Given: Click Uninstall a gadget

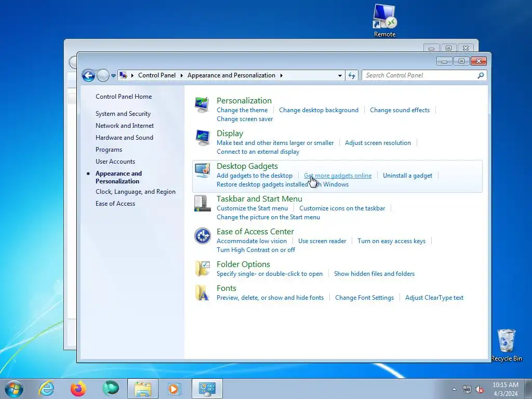Looking at the screenshot, I should (407, 176).
